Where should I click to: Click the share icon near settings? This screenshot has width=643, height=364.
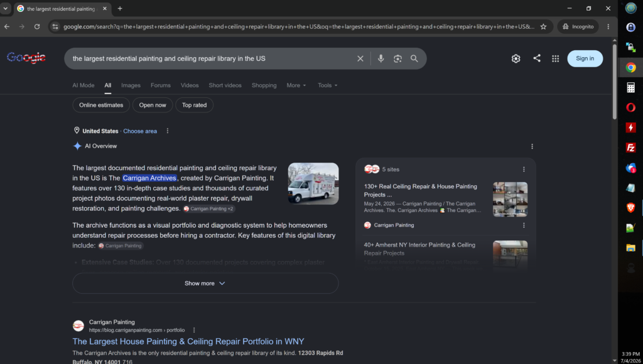click(x=536, y=58)
